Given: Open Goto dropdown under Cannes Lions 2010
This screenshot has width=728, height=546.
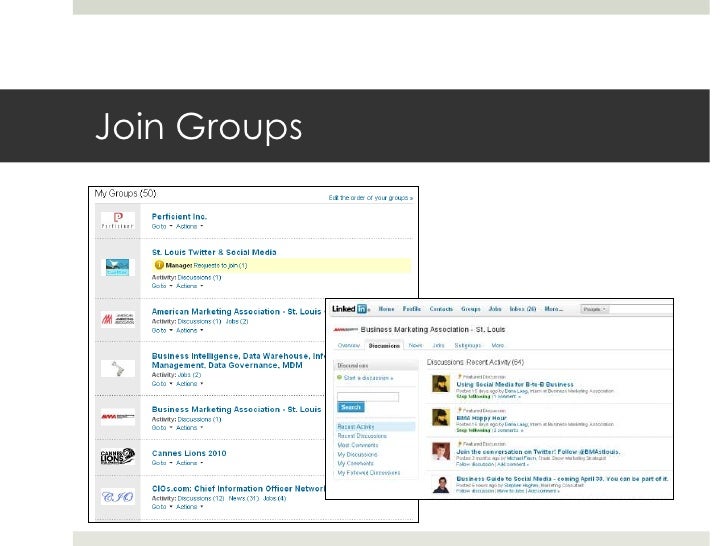Looking at the screenshot, I should [162, 463].
